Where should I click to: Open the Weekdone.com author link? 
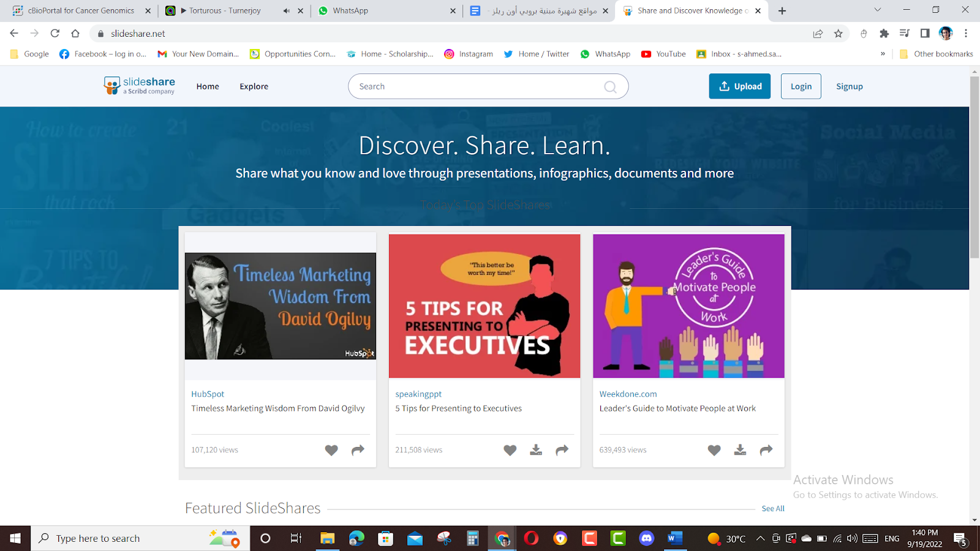pos(628,394)
